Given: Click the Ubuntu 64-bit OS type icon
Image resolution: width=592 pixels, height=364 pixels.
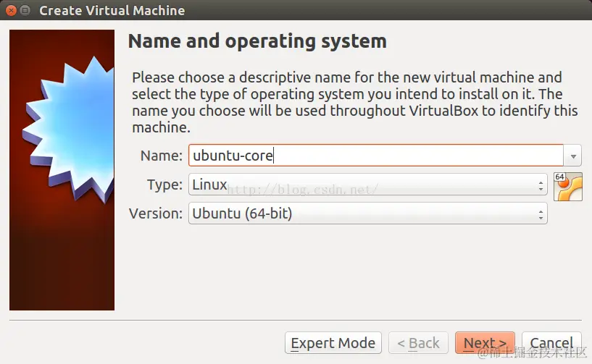Looking at the screenshot, I should [568, 187].
